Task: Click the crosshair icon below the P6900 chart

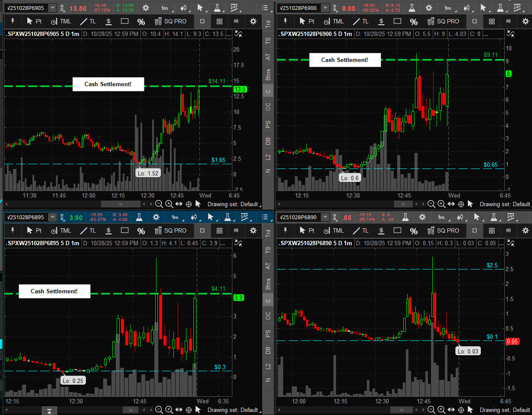Action: pos(461,204)
